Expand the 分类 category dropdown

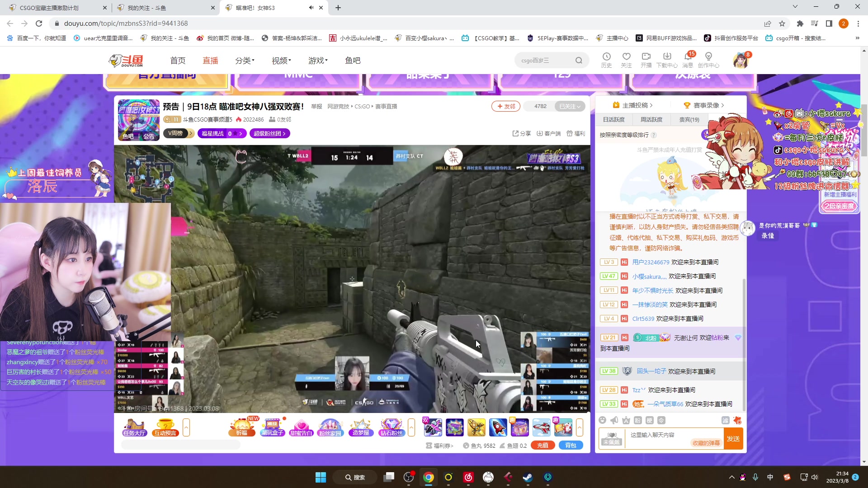(245, 61)
